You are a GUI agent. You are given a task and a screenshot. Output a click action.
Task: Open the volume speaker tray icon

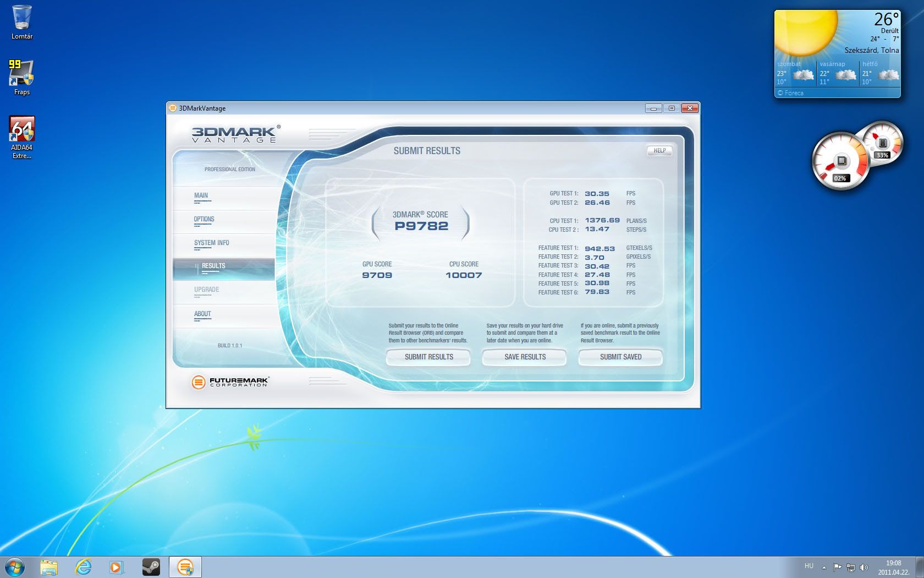pyautogui.click(x=864, y=567)
